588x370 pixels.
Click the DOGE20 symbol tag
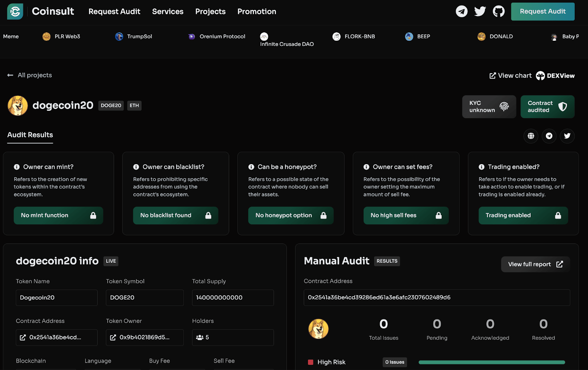pos(111,106)
